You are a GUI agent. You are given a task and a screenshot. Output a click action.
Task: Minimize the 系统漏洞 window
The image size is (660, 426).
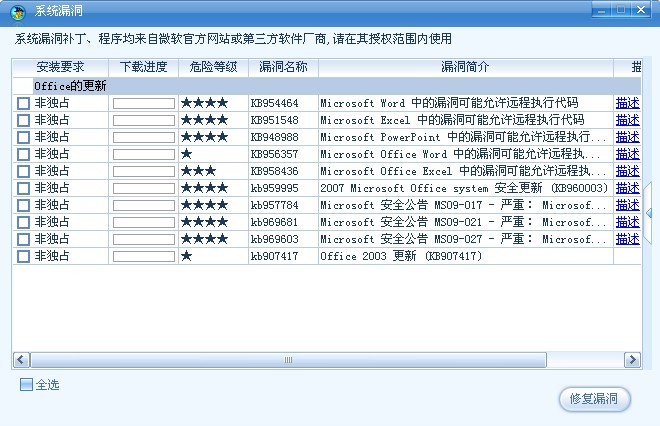tap(601, 10)
